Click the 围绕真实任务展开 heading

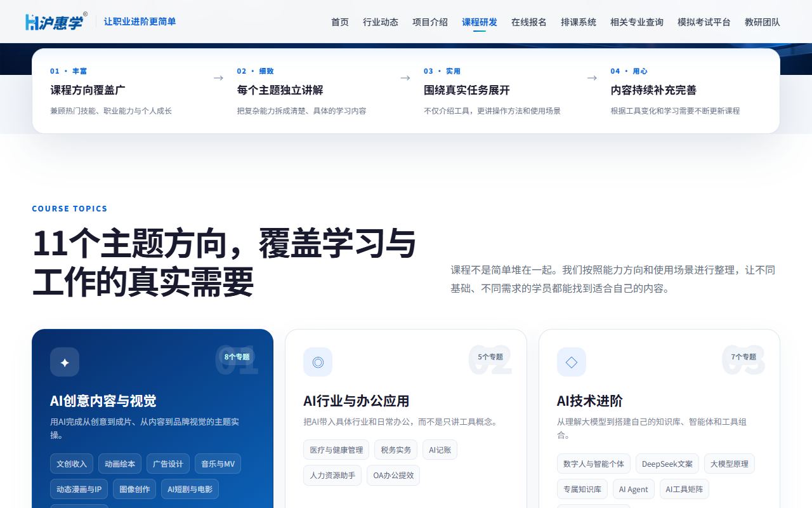467,90
